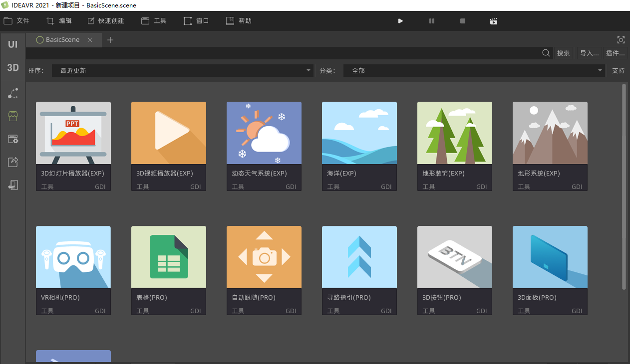630x364 pixels.
Task: Click the door-with-arrow icon in sidebar
Action: [13, 185]
